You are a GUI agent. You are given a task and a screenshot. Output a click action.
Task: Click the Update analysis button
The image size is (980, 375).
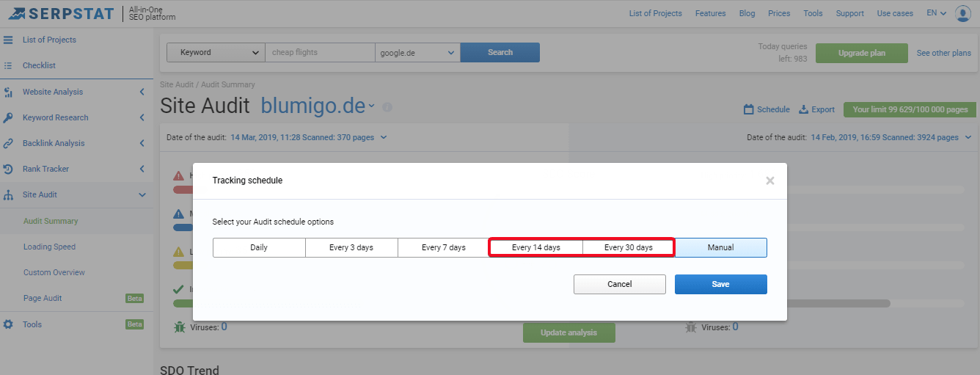pyautogui.click(x=568, y=332)
